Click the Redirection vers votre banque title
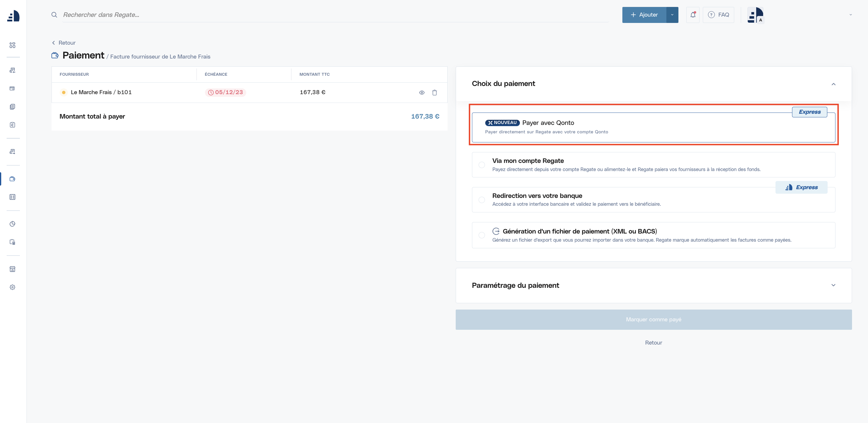Image resolution: width=868 pixels, height=423 pixels. (537, 196)
